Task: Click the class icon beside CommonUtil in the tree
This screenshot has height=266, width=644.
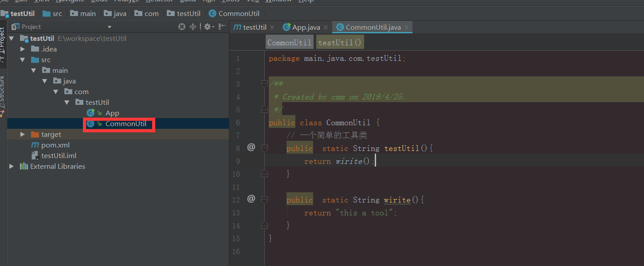Action: [x=91, y=123]
